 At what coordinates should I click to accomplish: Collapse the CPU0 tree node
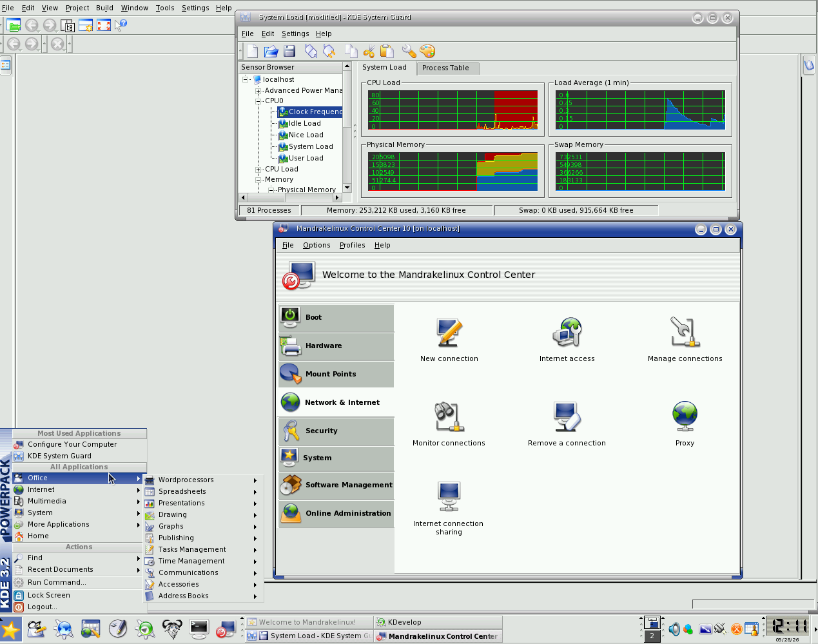[258, 101]
